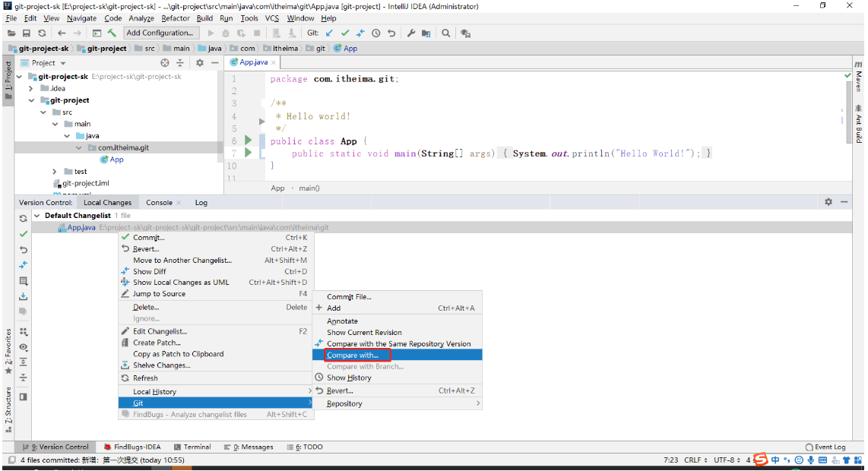Open the 6: TODO tool window

pos(305,447)
